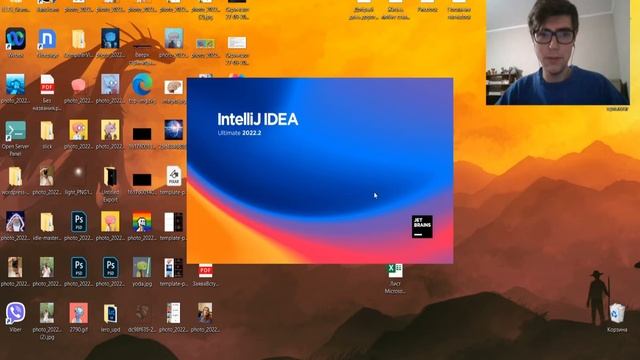Select the rainbow-flag photo thumbnail
This screenshot has width=640, height=360.
(x=142, y=222)
